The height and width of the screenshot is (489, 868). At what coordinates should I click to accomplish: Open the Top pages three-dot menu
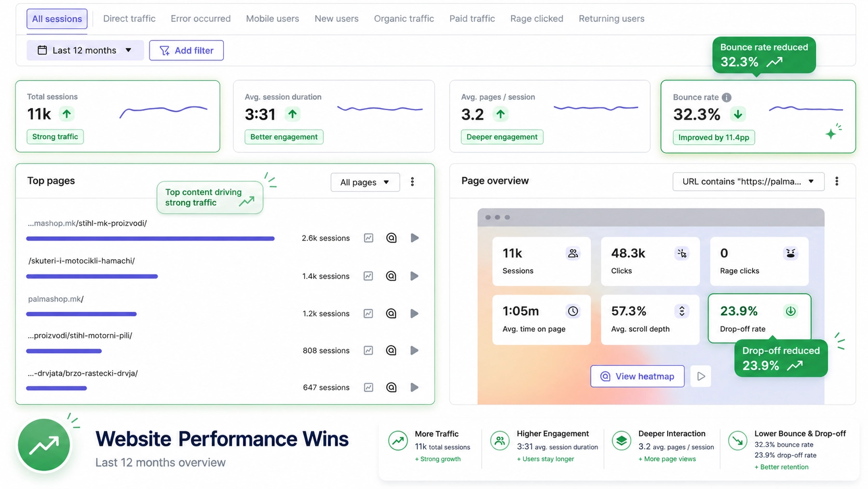coord(412,181)
